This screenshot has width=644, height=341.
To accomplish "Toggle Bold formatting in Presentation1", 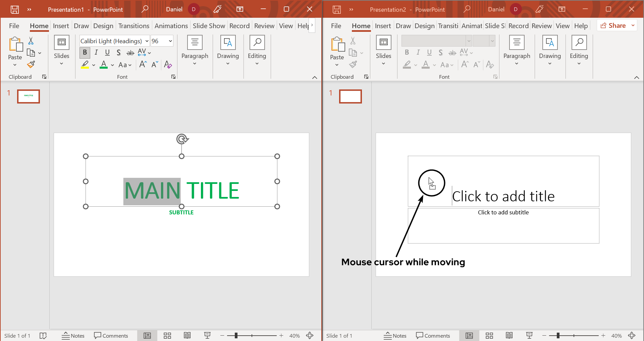I will (85, 53).
